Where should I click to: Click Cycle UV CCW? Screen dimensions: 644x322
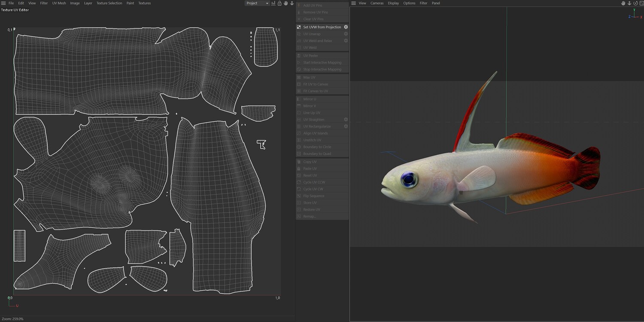(x=322, y=182)
